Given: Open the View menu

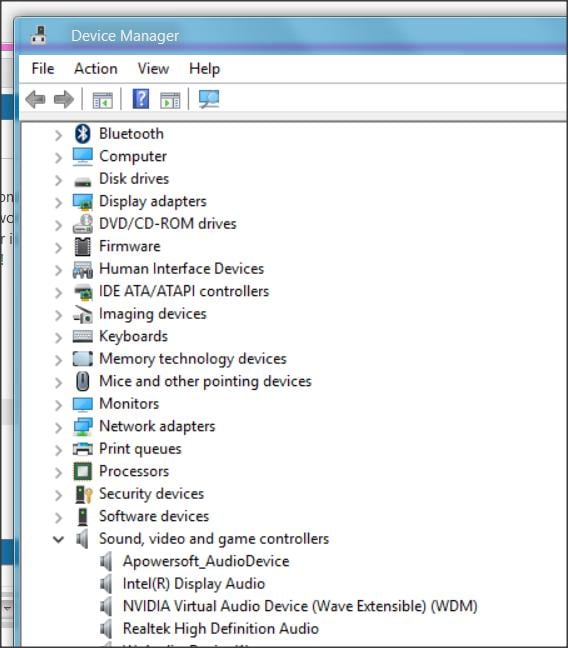Looking at the screenshot, I should (x=153, y=69).
